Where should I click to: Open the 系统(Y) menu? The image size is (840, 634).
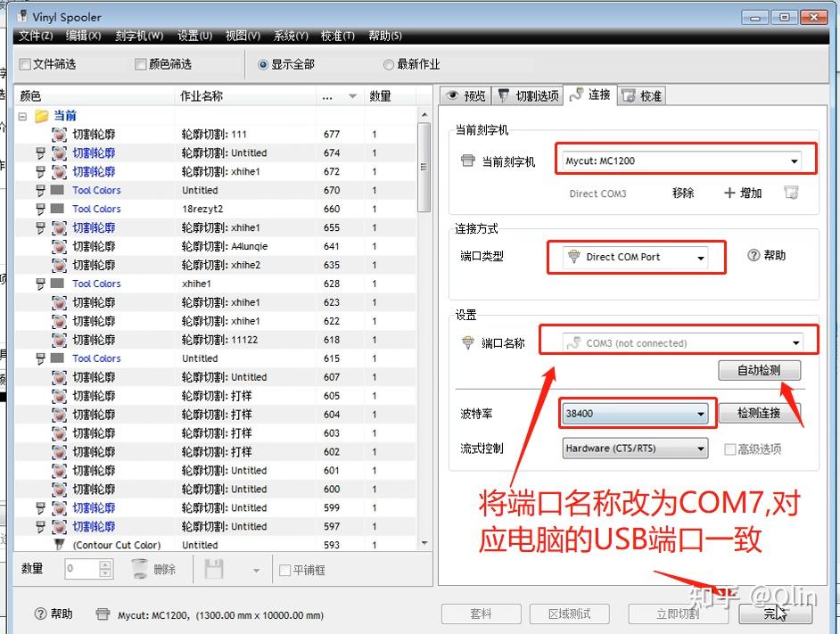click(x=289, y=36)
